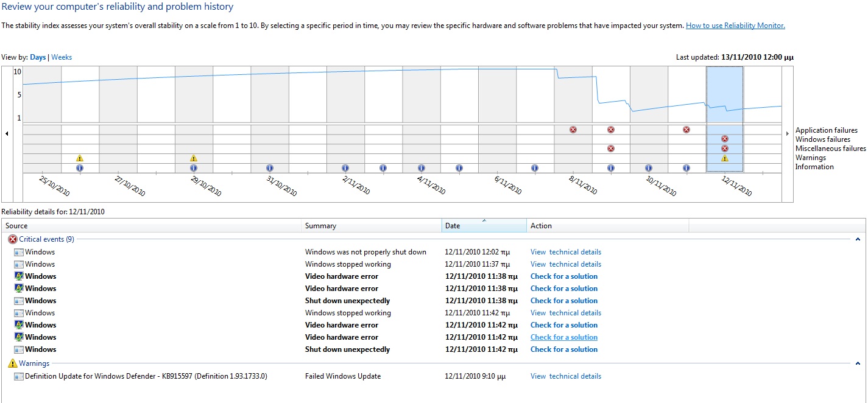Click icon of 'not properly shut down' row

18,252
